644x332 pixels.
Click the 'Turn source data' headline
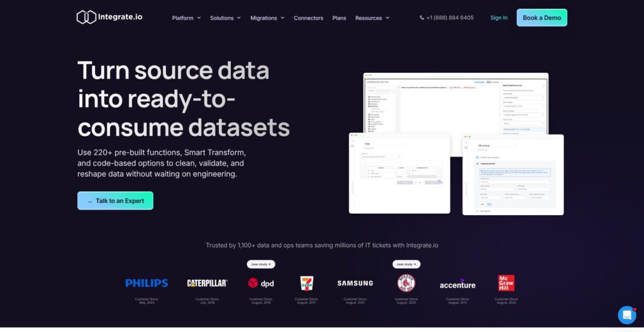pyautogui.click(x=184, y=99)
